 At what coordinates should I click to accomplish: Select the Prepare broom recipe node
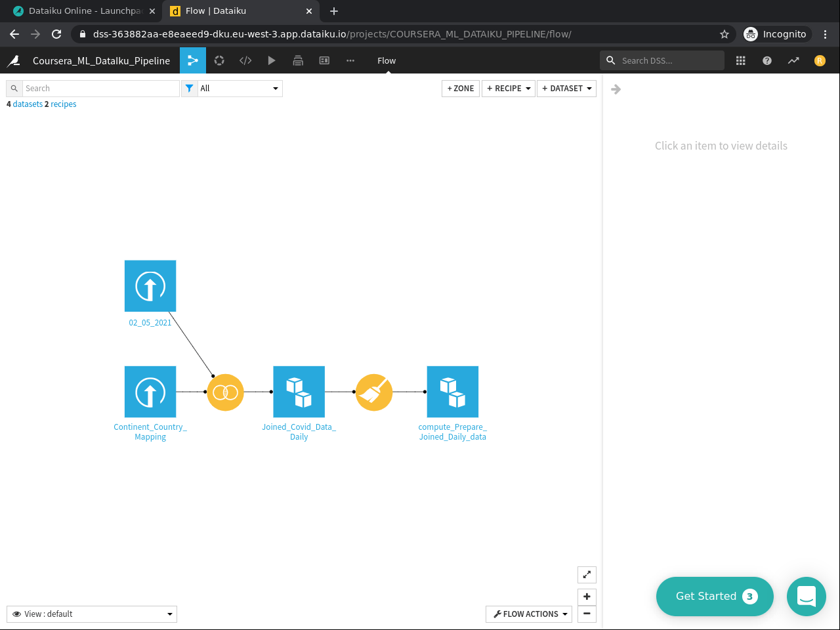(373, 392)
